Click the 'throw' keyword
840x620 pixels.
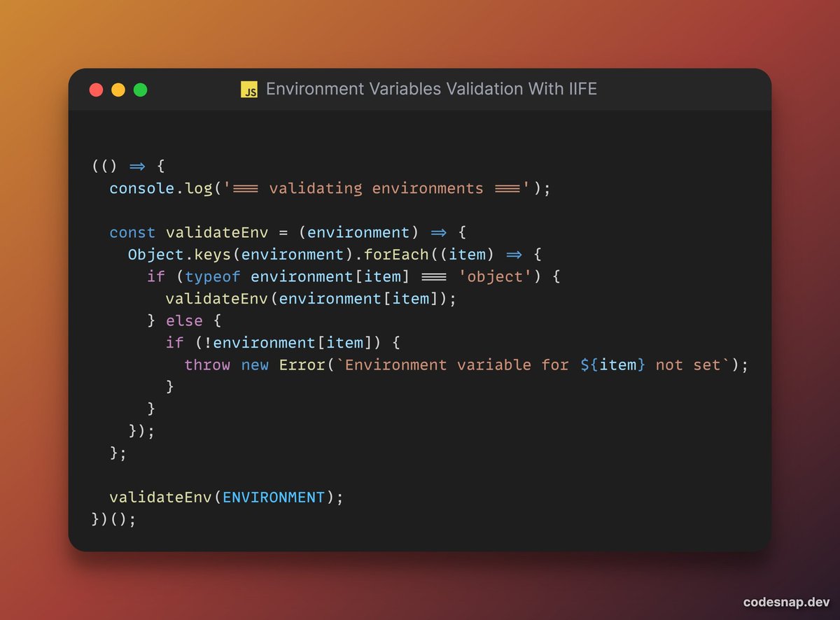[207, 365]
